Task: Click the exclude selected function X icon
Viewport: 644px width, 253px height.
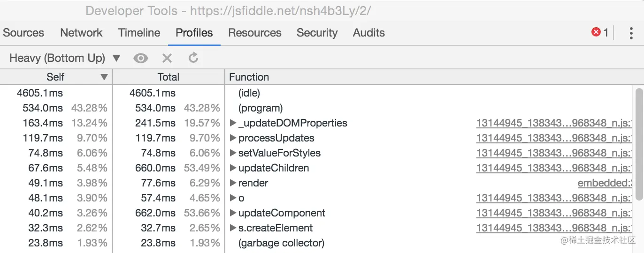Action: (167, 58)
